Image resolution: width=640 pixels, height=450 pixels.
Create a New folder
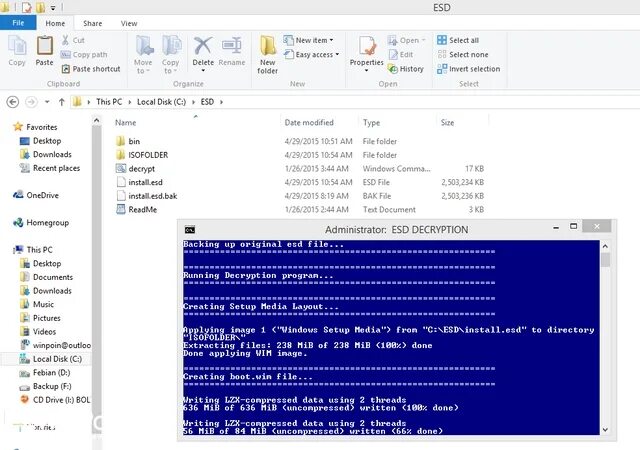(267, 55)
